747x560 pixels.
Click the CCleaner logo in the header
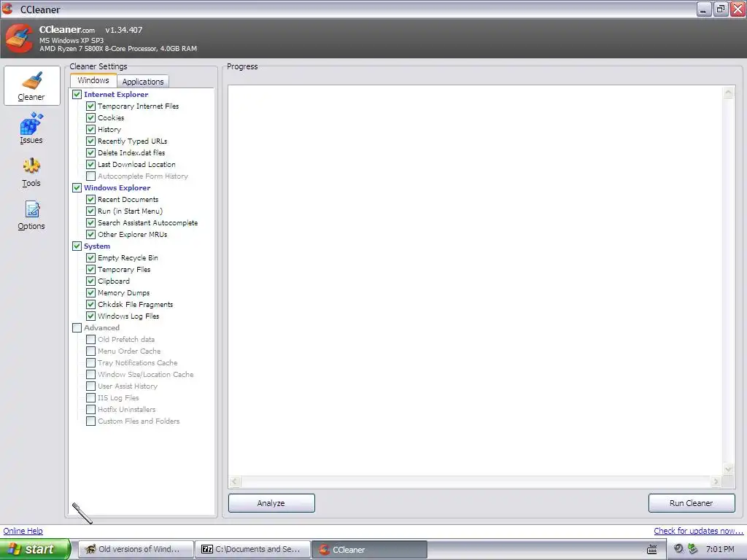[x=19, y=38]
